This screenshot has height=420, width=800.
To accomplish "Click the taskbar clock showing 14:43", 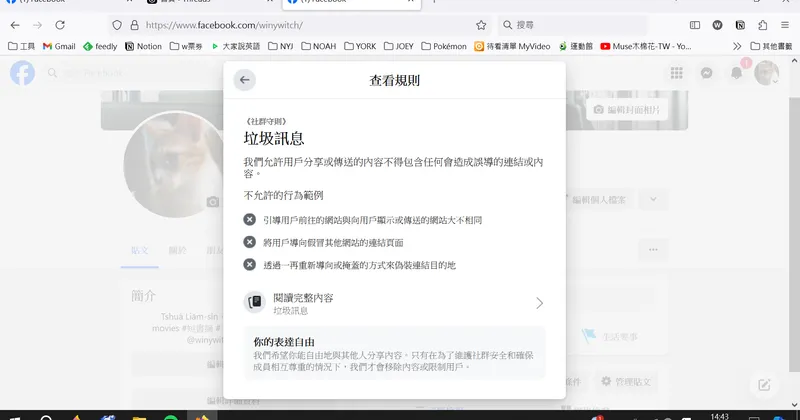I will tap(719, 416).
